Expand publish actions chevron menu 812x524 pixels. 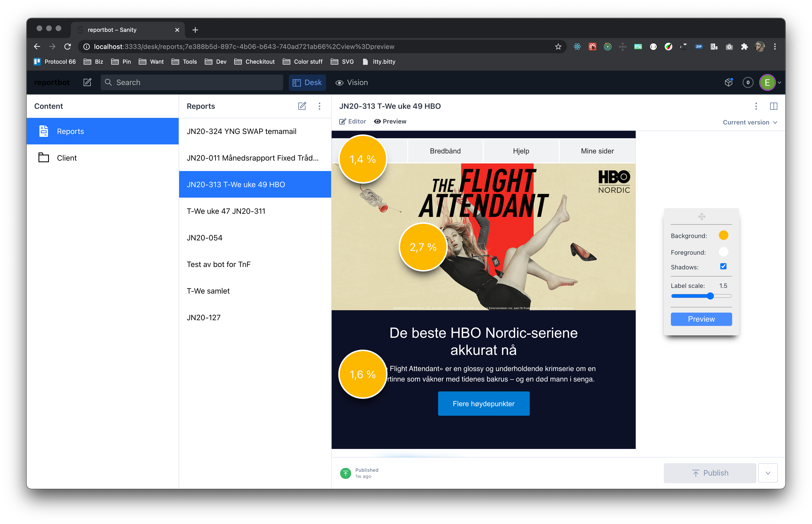(768, 473)
